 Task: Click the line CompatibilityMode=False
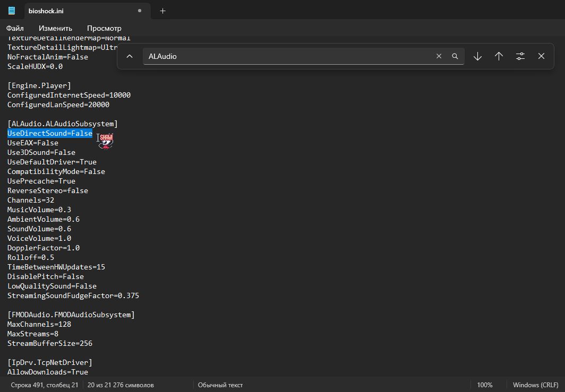click(x=56, y=171)
